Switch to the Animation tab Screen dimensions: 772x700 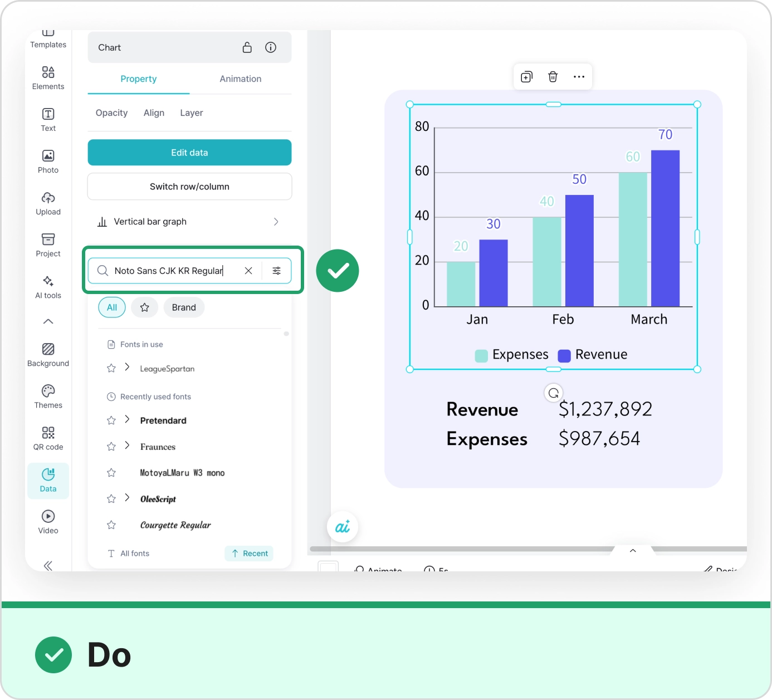click(x=241, y=79)
